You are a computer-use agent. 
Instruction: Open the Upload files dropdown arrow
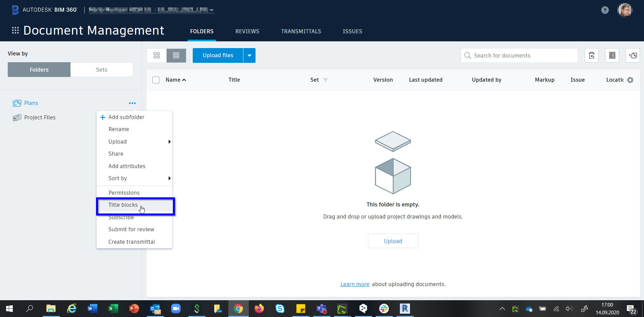pos(249,55)
